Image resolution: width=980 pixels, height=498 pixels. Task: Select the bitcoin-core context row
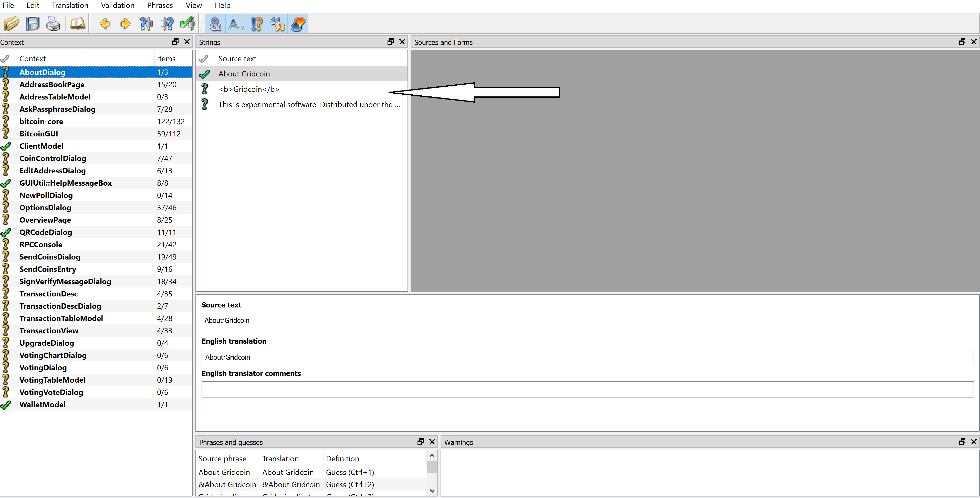[41, 122]
